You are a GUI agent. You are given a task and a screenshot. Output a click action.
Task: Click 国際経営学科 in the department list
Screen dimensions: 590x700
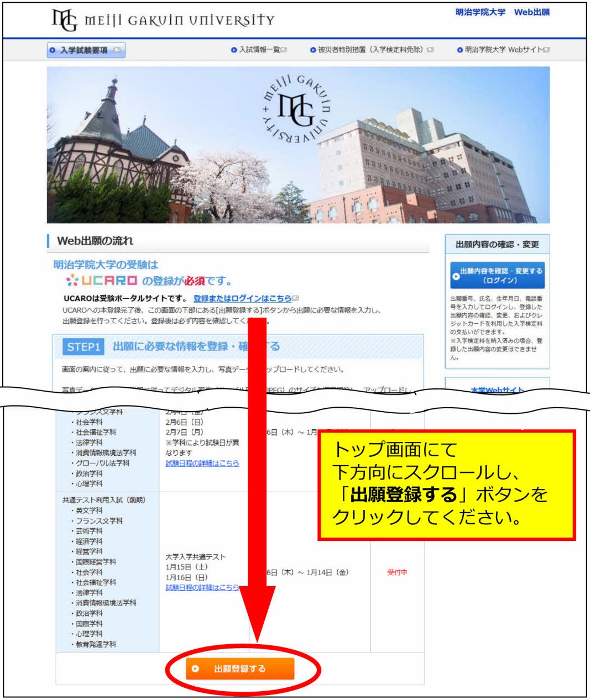pos(96,562)
